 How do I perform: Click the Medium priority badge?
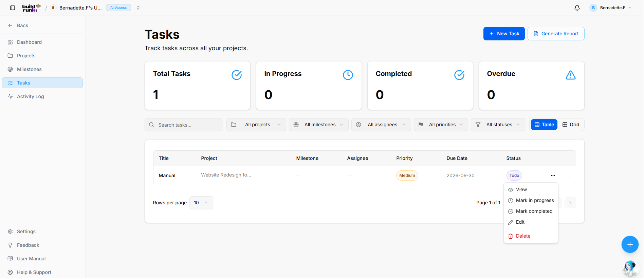coord(407,175)
